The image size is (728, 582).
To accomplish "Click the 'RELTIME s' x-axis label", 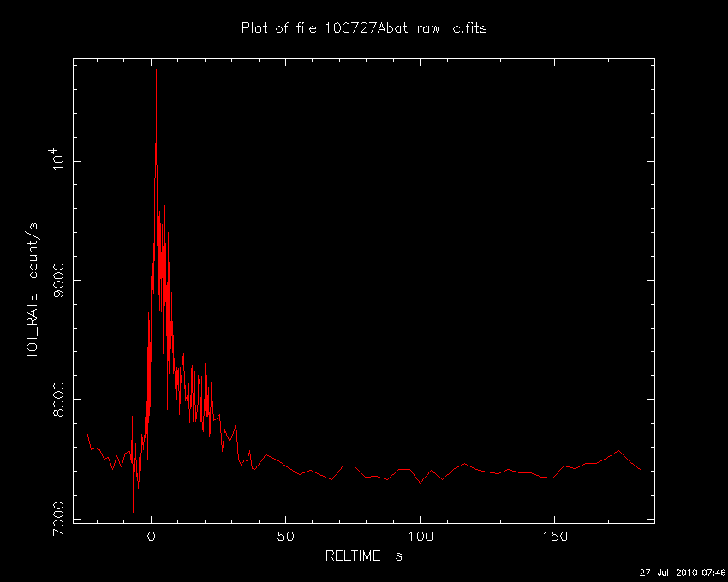I will (363, 556).
